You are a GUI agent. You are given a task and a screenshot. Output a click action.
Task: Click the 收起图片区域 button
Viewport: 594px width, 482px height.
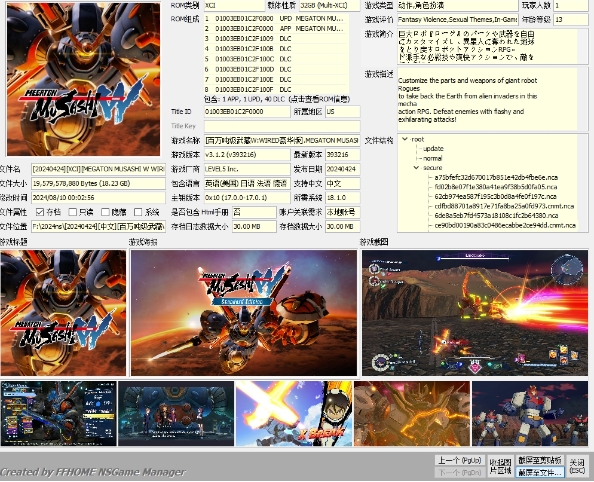click(x=500, y=466)
